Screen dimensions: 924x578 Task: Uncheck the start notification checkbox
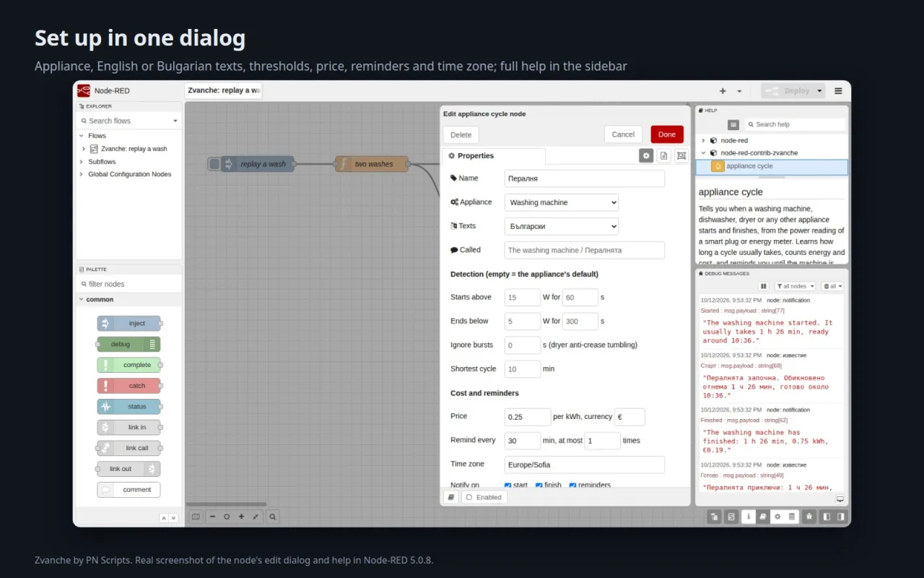pos(508,486)
